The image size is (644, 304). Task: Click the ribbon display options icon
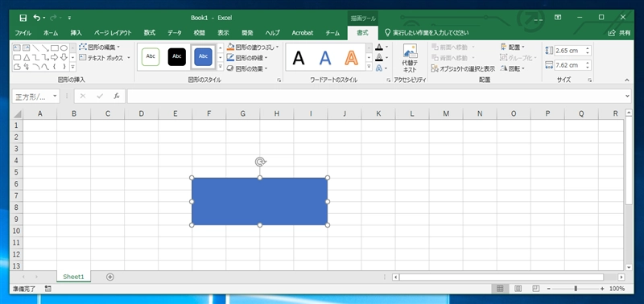[x=558, y=17]
